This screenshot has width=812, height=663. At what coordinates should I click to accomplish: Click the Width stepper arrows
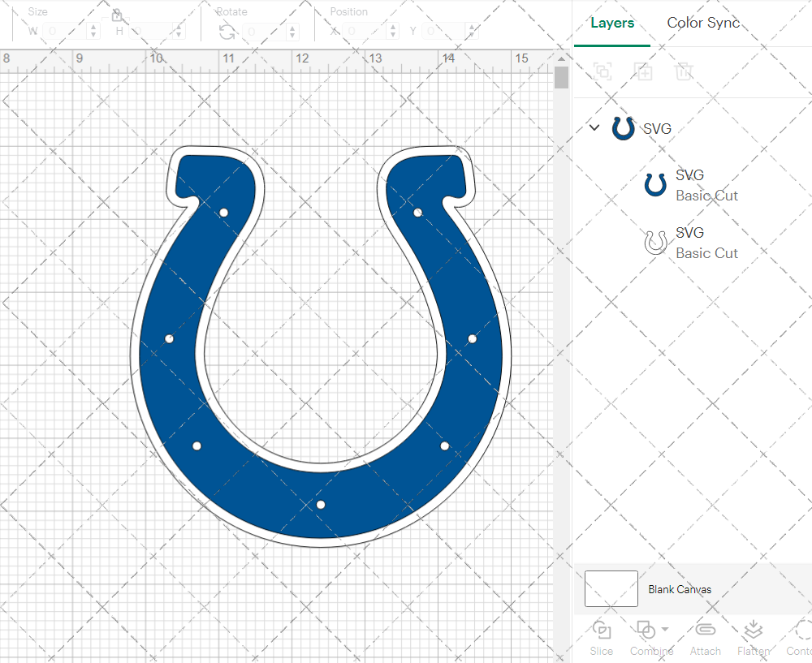93,31
